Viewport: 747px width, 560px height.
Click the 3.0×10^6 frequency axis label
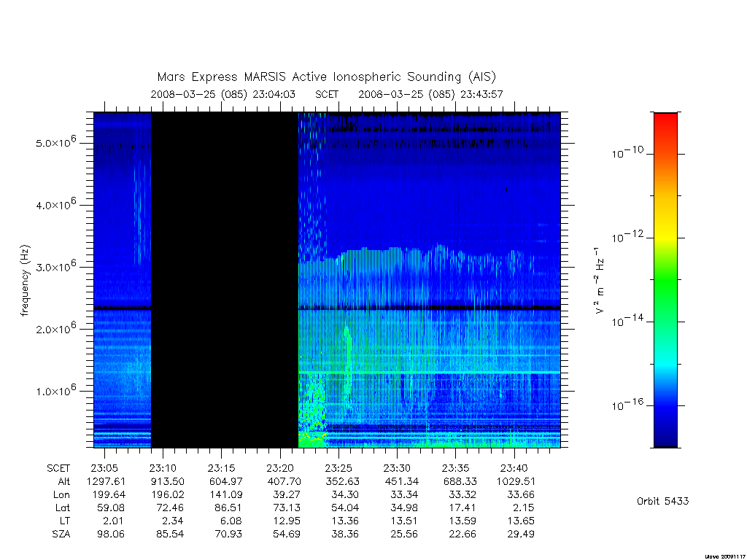point(55,265)
